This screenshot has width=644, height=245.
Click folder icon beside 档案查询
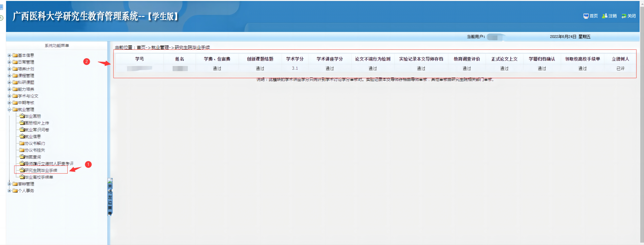22,157
